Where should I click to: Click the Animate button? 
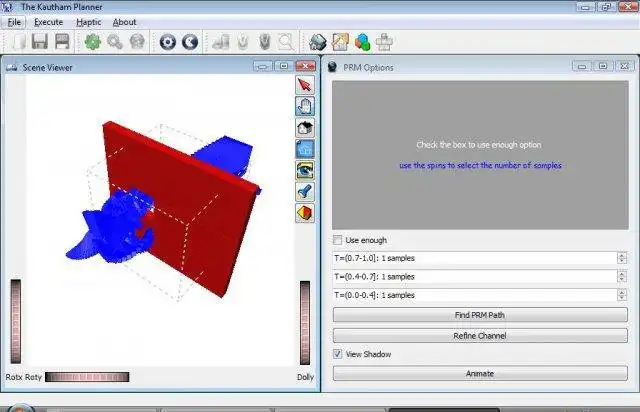tap(480, 373)
